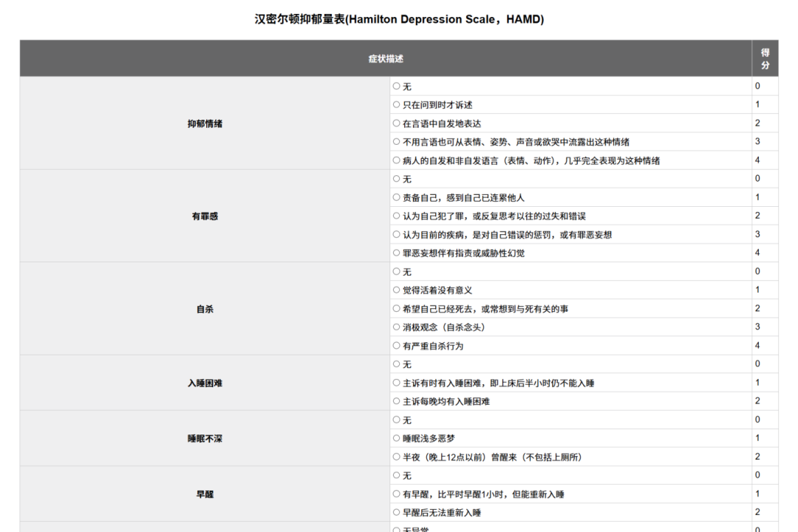Select the 早醒后无法重新入睡 radio option

click(397, 512)
